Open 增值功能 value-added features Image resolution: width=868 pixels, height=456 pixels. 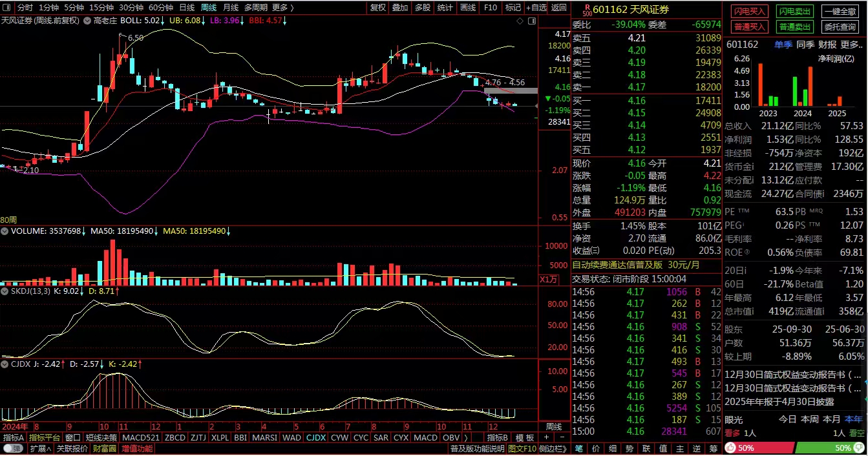[137, 448]
